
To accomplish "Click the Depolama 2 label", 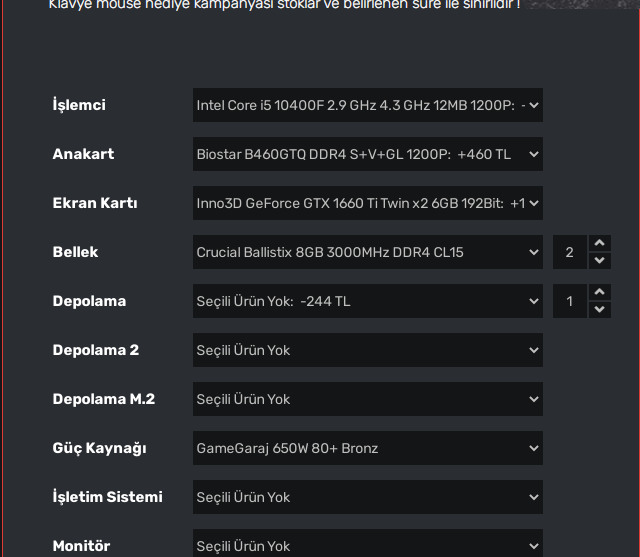I will coord(96,350).
